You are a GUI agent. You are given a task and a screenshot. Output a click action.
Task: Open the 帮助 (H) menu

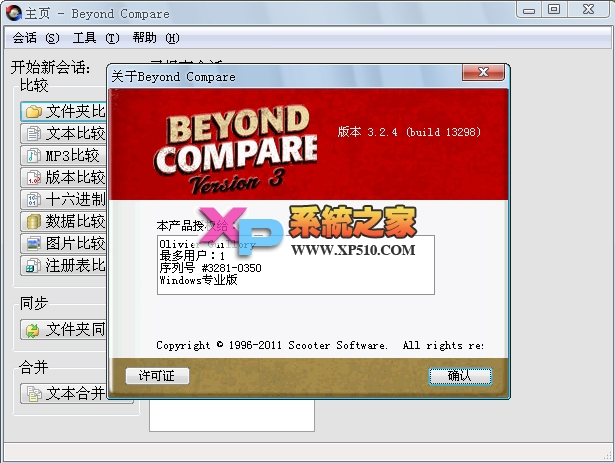(156, 38)
